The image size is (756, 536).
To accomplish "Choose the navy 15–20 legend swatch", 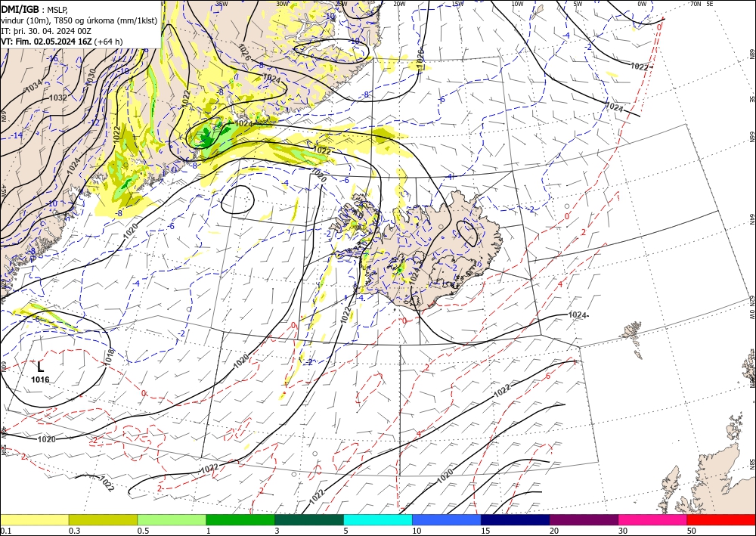I will click(x=516, y=519).
